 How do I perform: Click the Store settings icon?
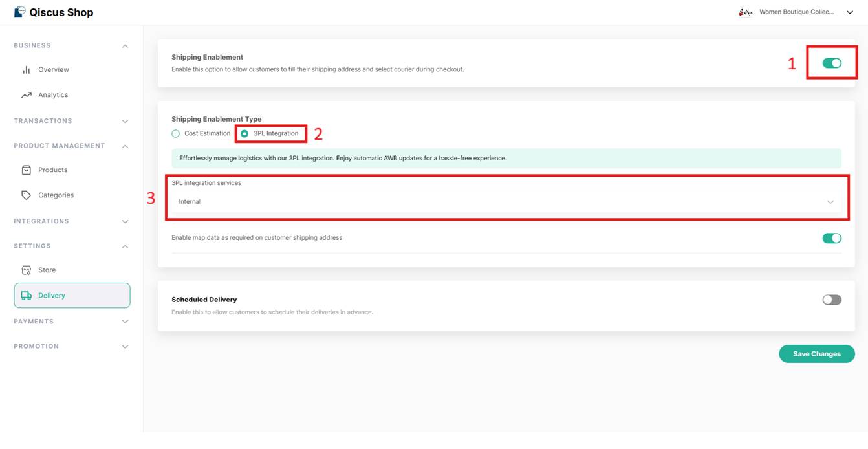[x=27, y=270]
